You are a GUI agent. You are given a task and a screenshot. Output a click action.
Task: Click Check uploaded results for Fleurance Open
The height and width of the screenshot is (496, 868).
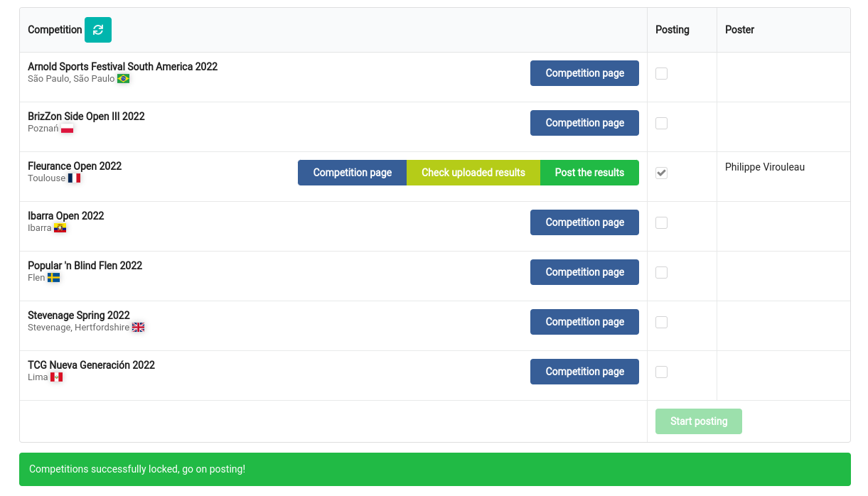point(473,173)
